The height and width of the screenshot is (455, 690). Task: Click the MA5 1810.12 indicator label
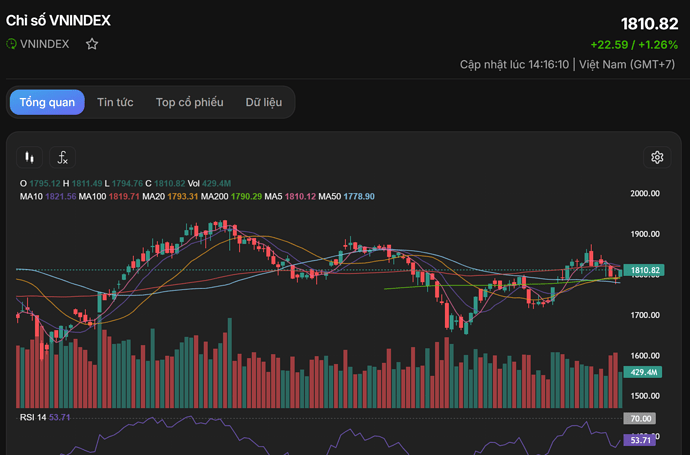[x=290, y=196]
